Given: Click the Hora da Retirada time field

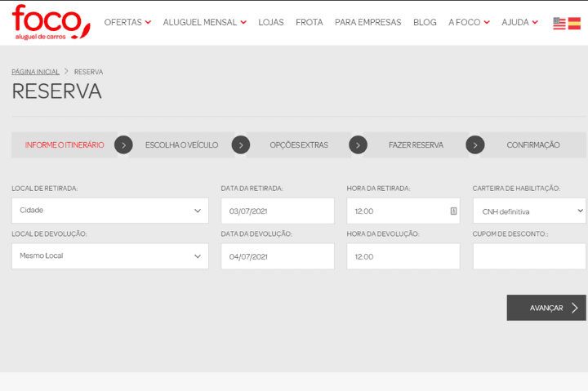Looking at the screenshot, I should (403, 211).
